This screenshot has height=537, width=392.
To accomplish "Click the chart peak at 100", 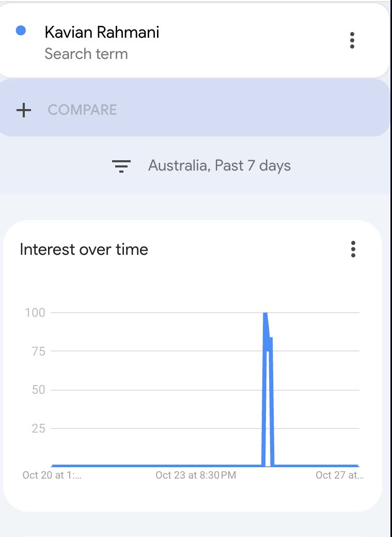I will click(265, 314).
